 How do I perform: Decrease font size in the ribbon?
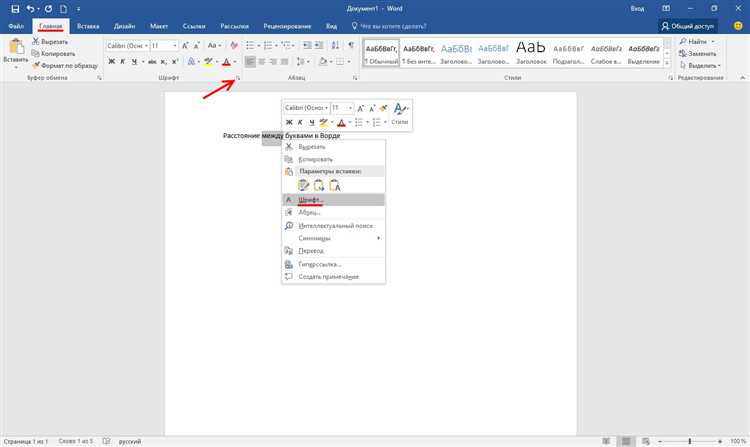196,45
